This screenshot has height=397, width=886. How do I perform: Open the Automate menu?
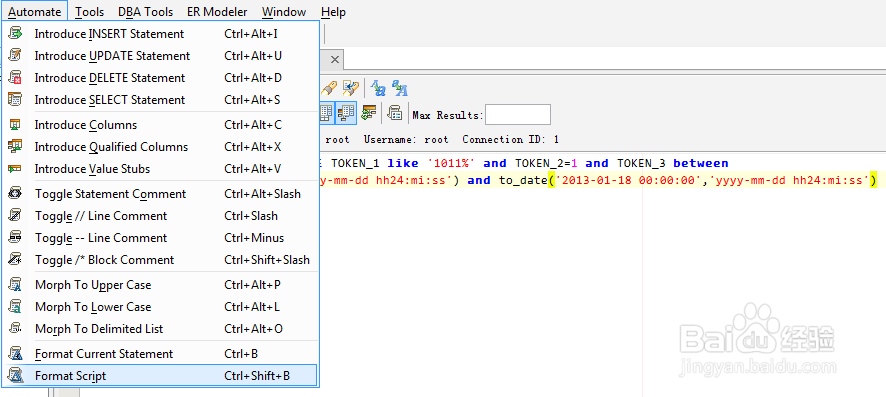tap(35, 11)
